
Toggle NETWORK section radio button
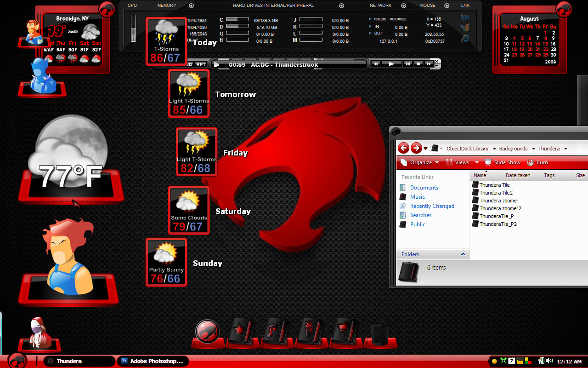tap(403, 6)
